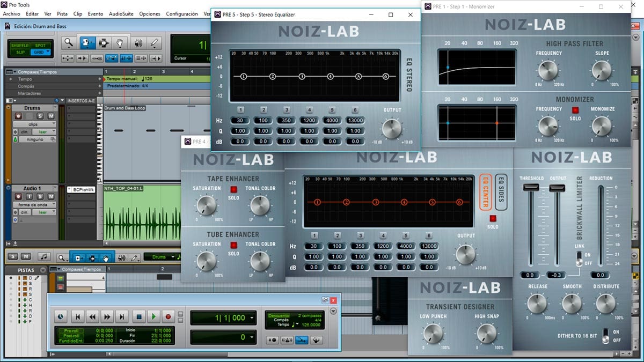Screen dimensions: 644x362
Task: Open the Archivo menu
Action: pyautogui.click(x=11, y=13)
